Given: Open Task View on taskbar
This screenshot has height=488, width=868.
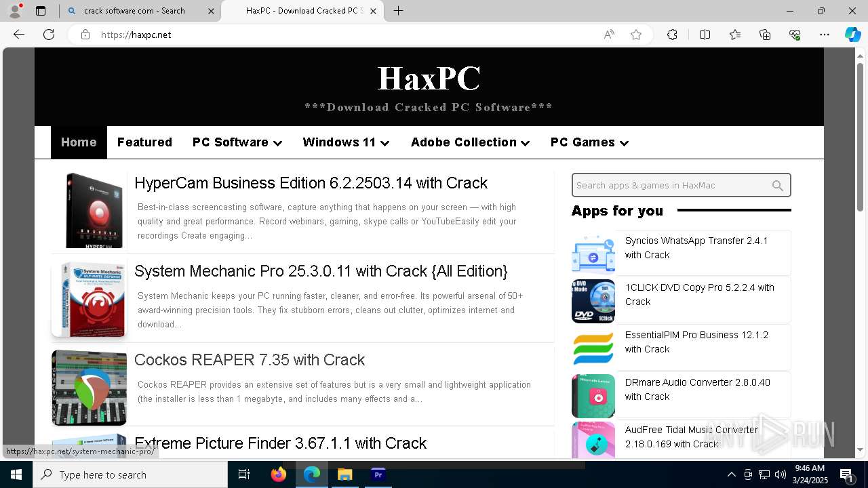Looking at the screenshot, I should click(244, 474).
